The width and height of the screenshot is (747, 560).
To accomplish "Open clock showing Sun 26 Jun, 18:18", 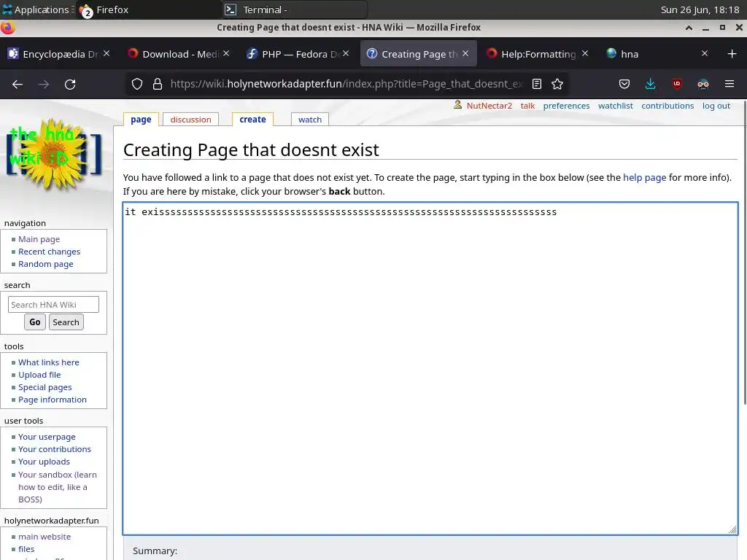I will pyautogui.click(x=700, y=9).
